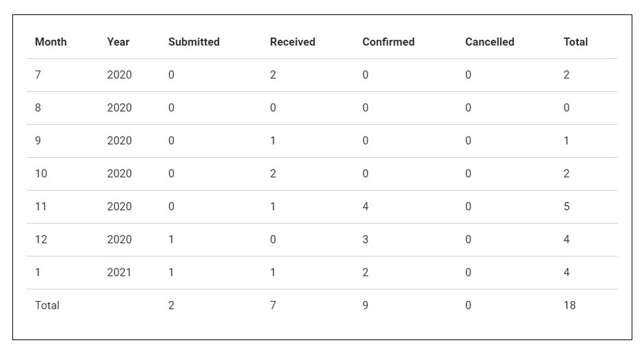Click month 8 in the Month column
This screenshot has height=358, width=644.
pyautogui.click(x=38, y=108)
